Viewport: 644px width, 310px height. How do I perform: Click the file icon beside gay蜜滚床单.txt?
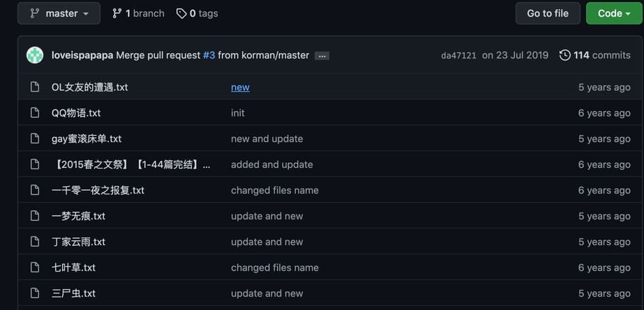[35, 139]
